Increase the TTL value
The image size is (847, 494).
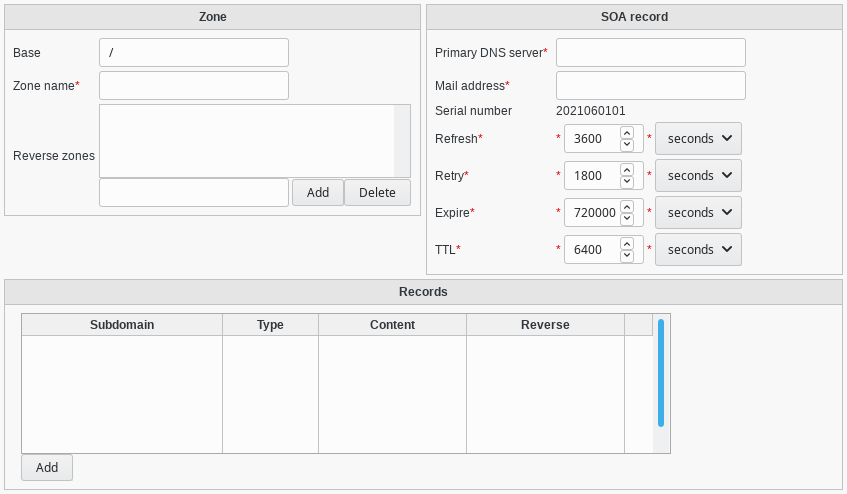pos(627,243)
